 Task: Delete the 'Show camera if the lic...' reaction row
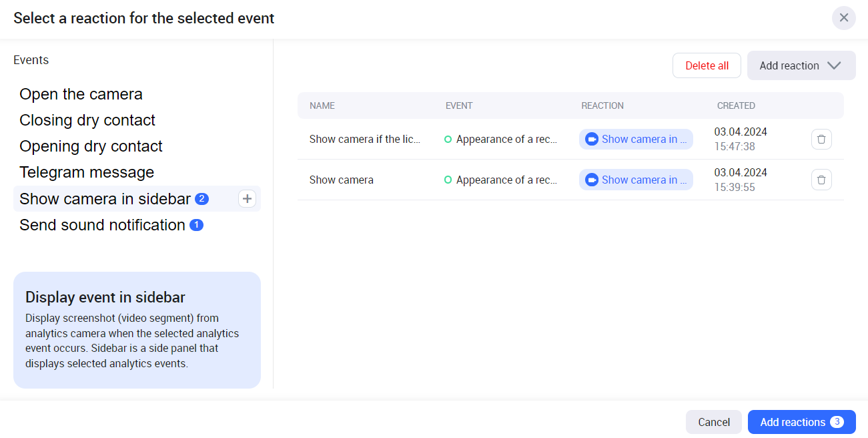click(821, 140)
